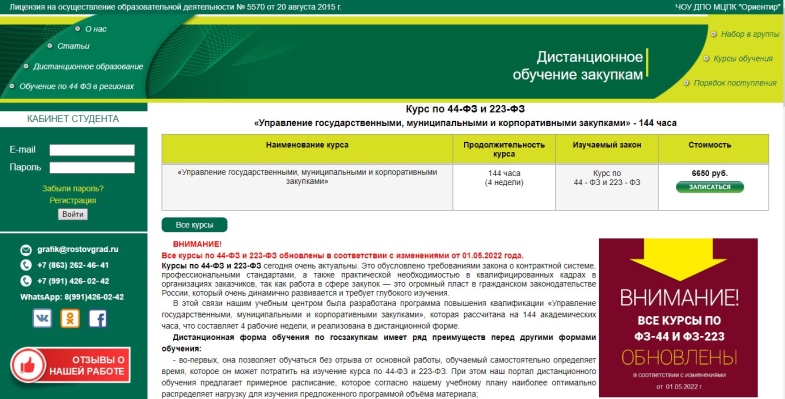Click phone number +7 (991) 426-02-42
Viewport: 785px width, 399px height.
click(73, 281)
